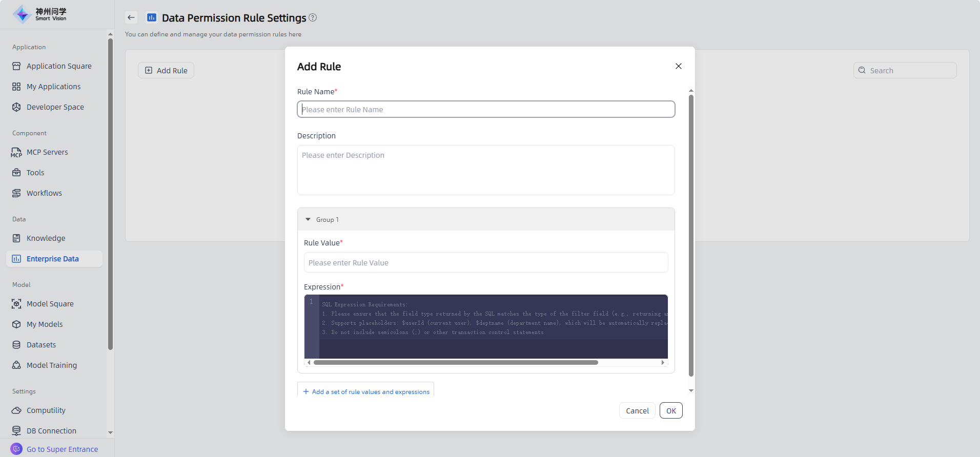Collapse the Group 1 section
Screen dimensions: 980x457
(308, 219)
